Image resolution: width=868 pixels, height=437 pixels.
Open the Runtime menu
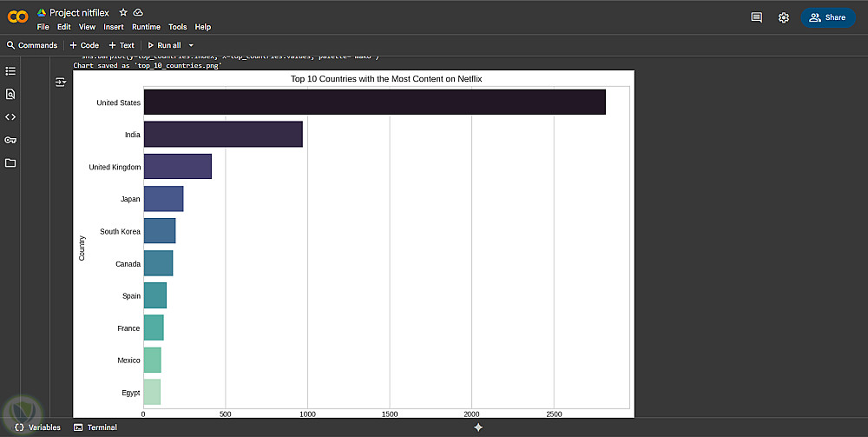pyautogui.click(x=146, y=27)
